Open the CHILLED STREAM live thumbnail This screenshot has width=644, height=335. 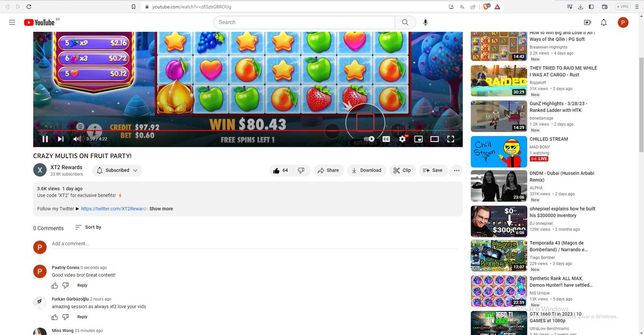point(499,152)
